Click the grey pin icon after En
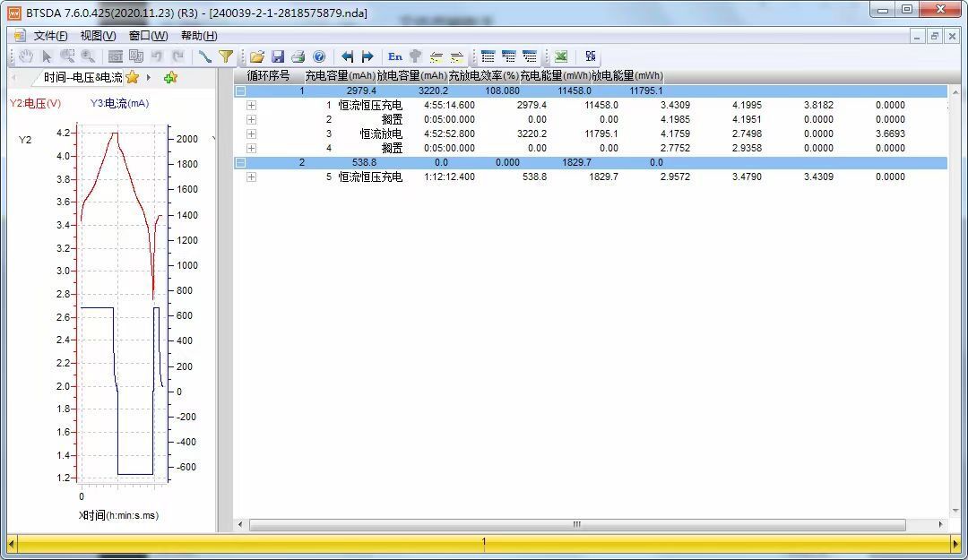968x560 pixels. tap(416, 56)
